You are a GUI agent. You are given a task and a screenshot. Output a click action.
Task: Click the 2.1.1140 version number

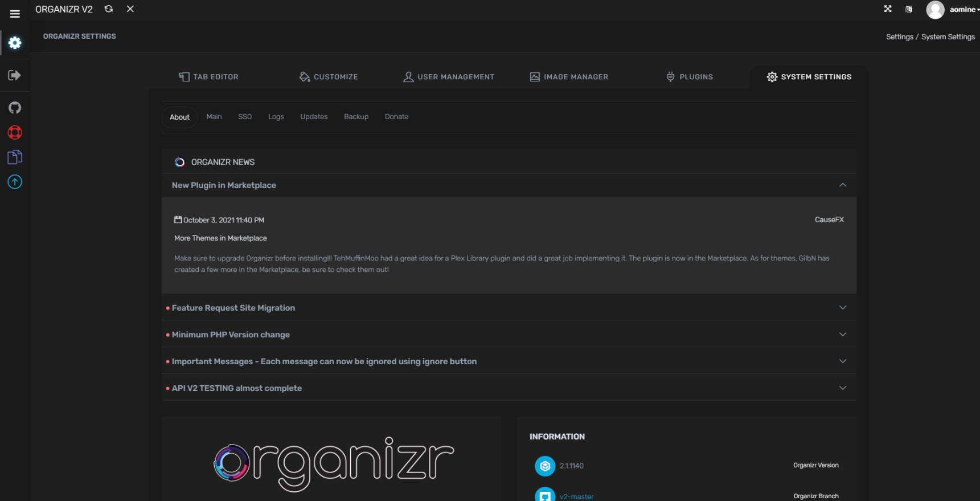pos(571,466)
